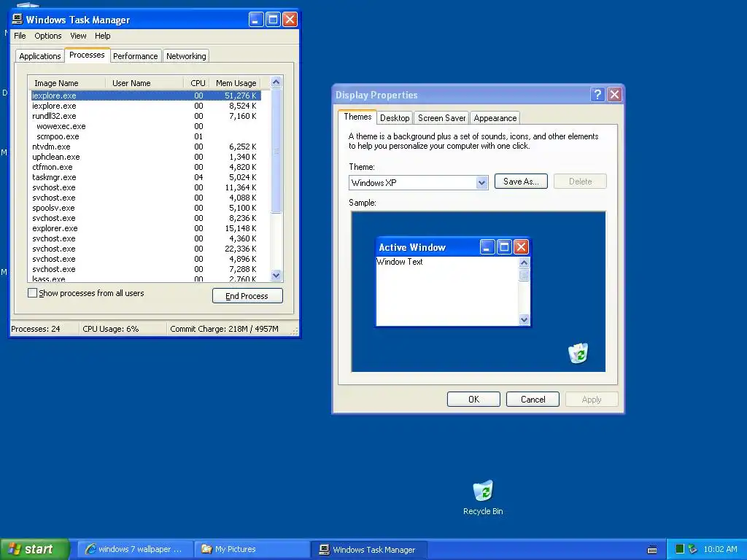Select the wowexec.exe process

(x=145, y=126)
